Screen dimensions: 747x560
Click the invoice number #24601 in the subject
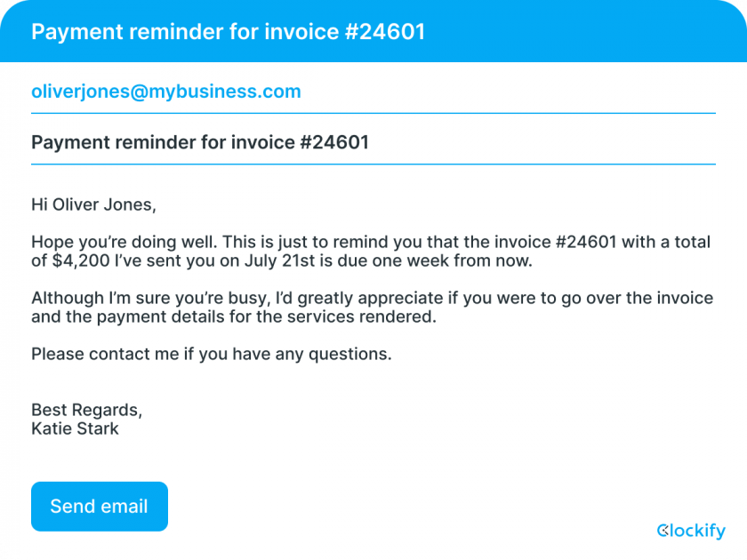pos(337,142)
